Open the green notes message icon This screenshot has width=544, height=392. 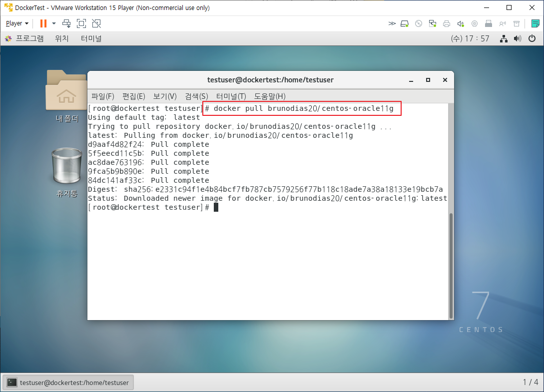536,23
